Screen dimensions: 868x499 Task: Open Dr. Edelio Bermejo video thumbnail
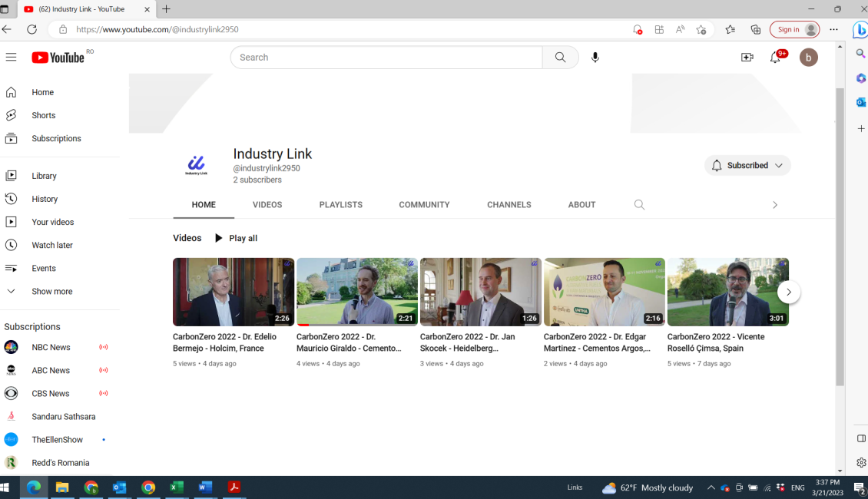tap(234, 292)
